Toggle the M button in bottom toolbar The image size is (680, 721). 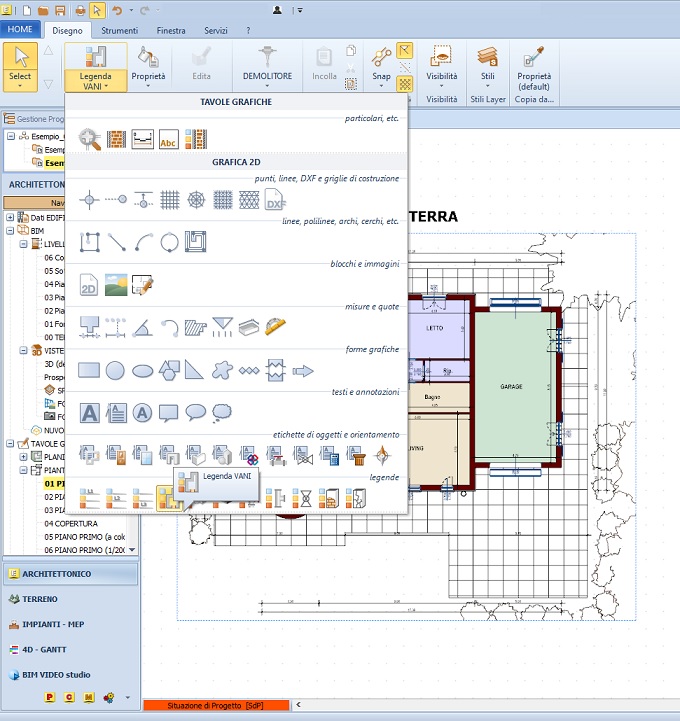(88, 696)
